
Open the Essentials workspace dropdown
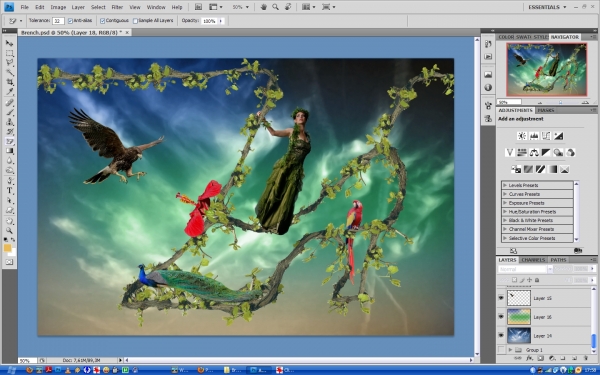tap(548, 7)
